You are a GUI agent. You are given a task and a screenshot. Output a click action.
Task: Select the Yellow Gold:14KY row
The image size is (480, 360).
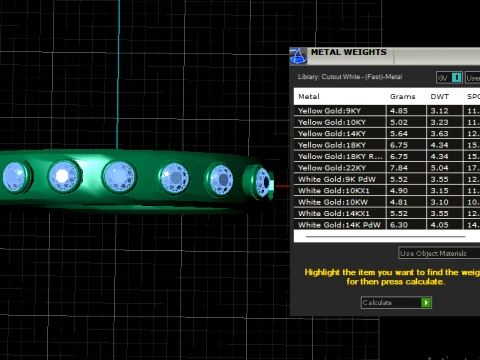(x=387, y=134)
